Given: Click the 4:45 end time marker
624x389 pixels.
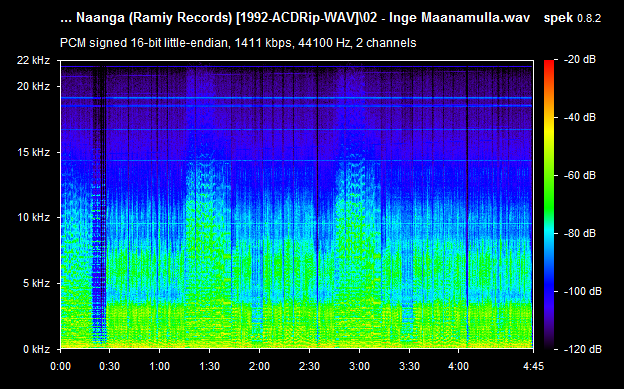Looking at the screenshot, I should click(x=533, y=366).
